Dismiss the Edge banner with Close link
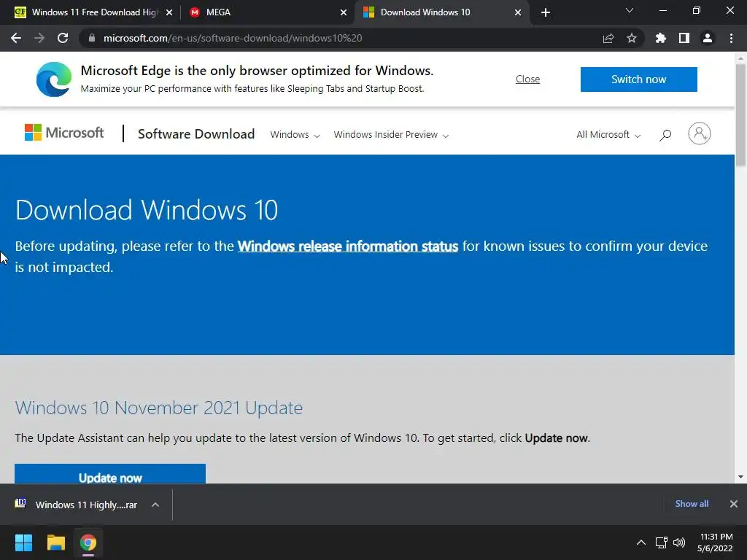Image resolution: width=747 pixels, height=560 pixels. tap(528, 79)
